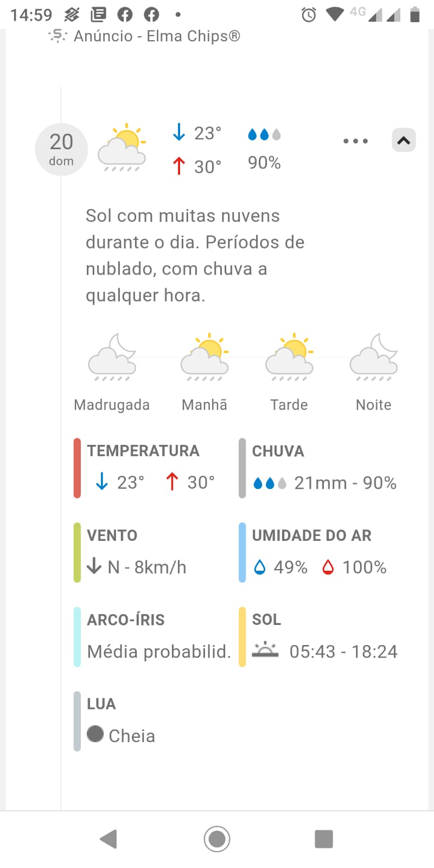Tap the 20 dom date circle
434x868 pixels.
tap(61, 149)
